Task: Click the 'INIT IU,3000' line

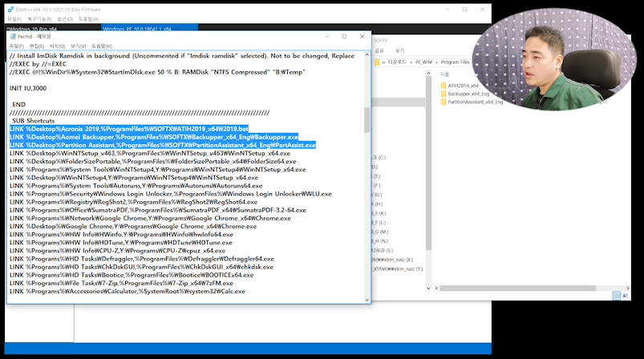Action: (x=28, y=88)
